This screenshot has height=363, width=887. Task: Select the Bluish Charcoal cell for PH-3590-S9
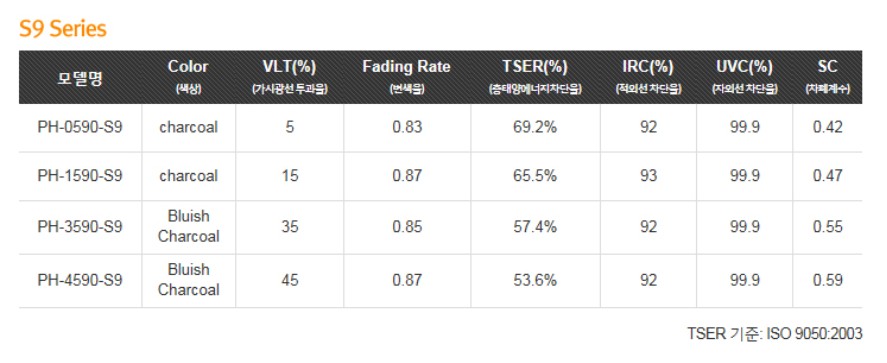coord(188,226)
